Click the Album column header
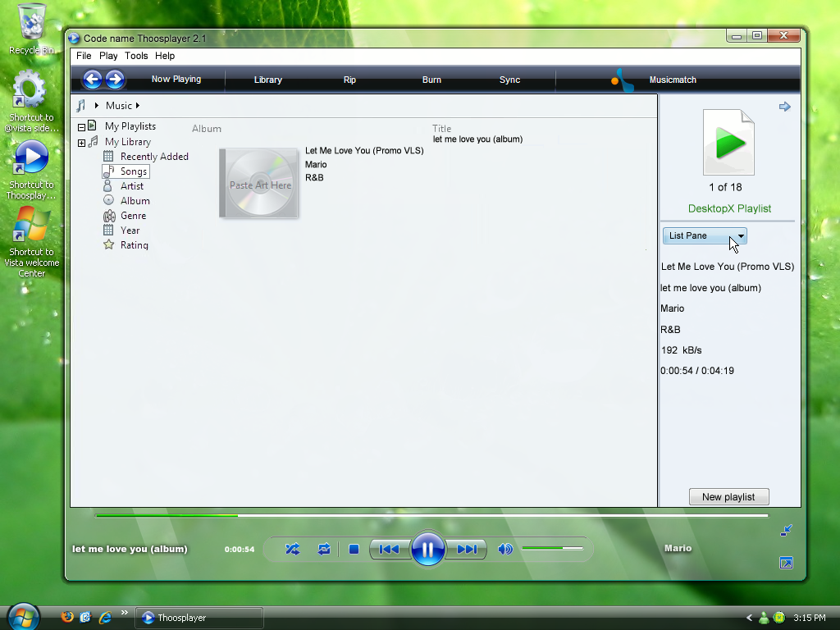Image resolution: width=840 pixels, height=630 pixels. click(x=206, y=129)
